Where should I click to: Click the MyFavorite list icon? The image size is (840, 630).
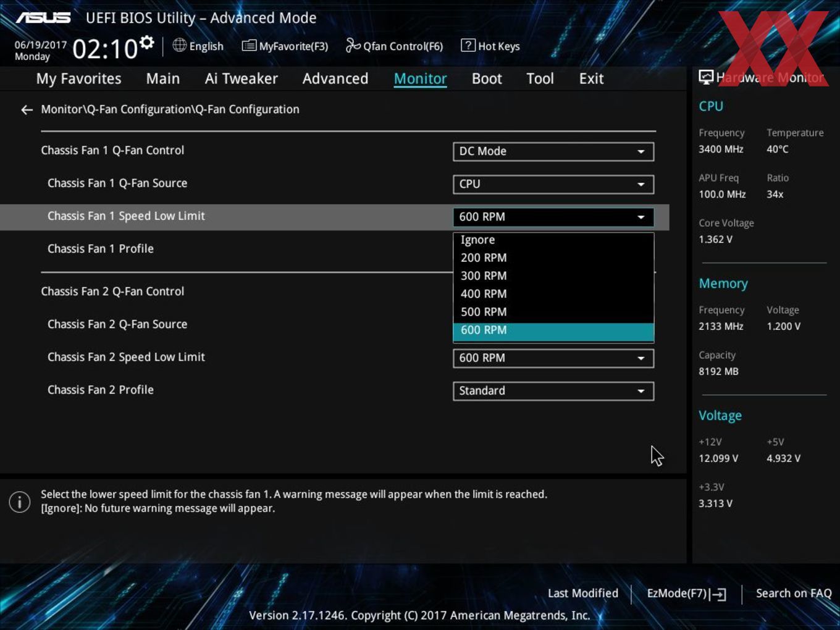[249, 46]
